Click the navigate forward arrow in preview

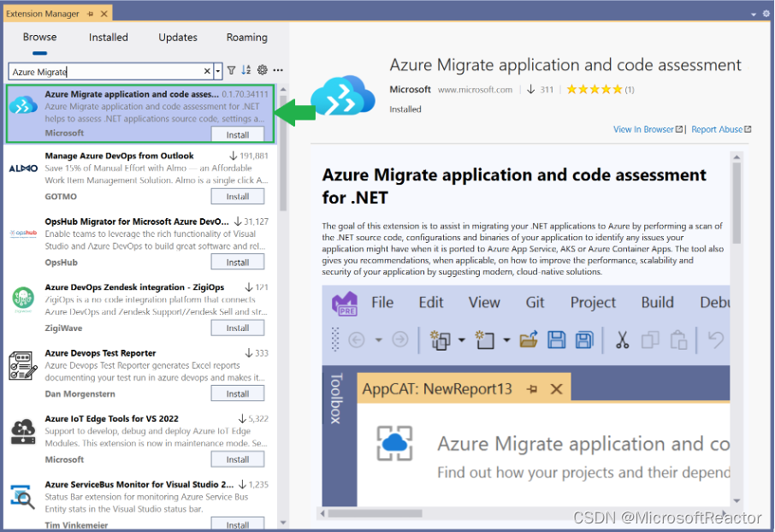399,340
